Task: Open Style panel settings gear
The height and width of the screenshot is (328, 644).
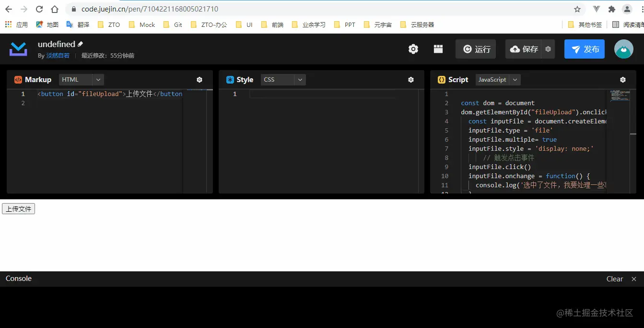Action: pyautogui.click(x=410, y=80)
